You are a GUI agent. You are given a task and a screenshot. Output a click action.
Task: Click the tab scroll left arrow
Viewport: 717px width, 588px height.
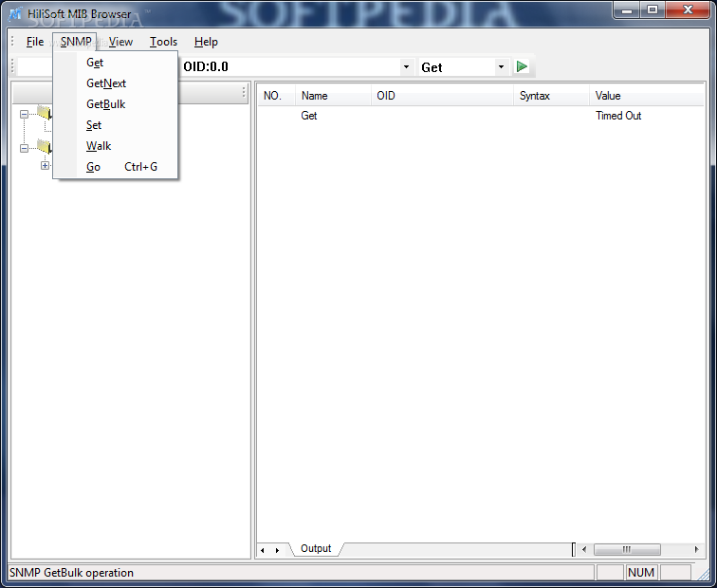pyautogui.click(x=263, y=550)
